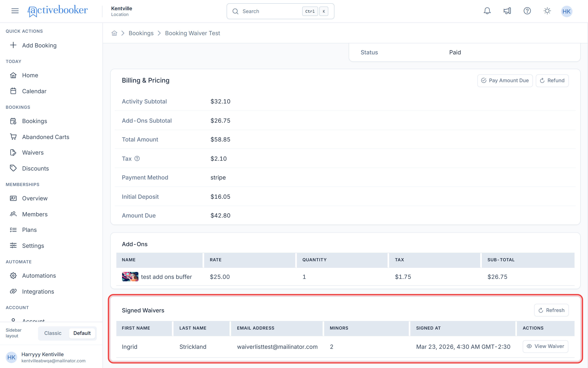Click the Plans list icon
The height and width of the screenshot is (368, 588).
point(13,230)
